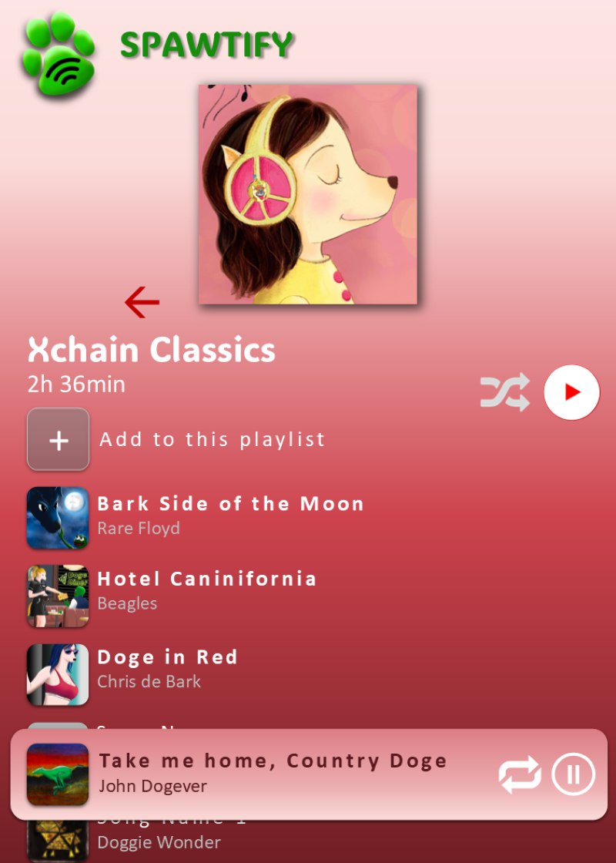Open Hotel Caninifornia cover thumbnail

[x=58, y=596]
